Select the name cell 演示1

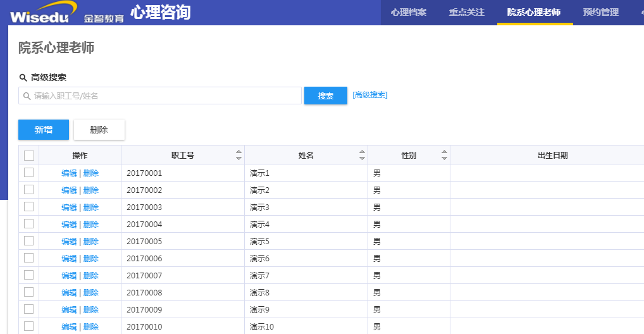(x=306, y=173)
